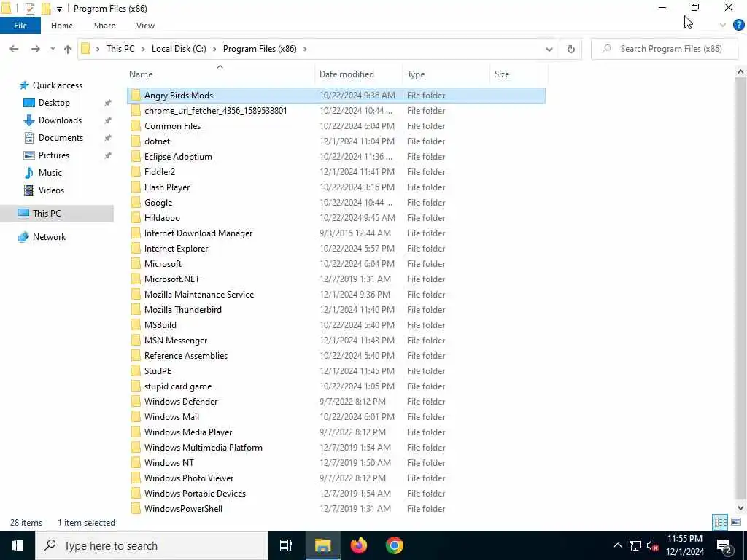Open Videos in the navigation pane

click(x=51, y=190)
